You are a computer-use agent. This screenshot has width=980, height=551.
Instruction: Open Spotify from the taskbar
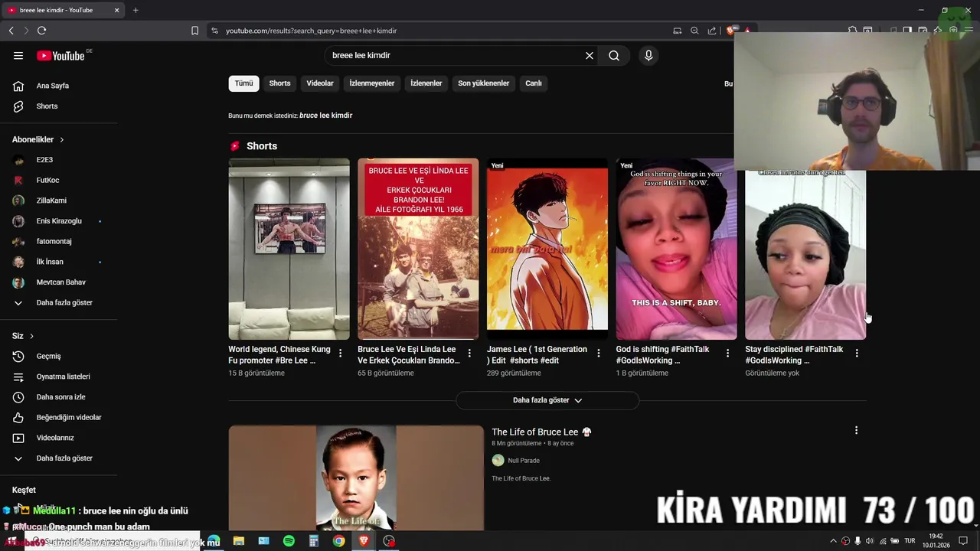[289, 541]
